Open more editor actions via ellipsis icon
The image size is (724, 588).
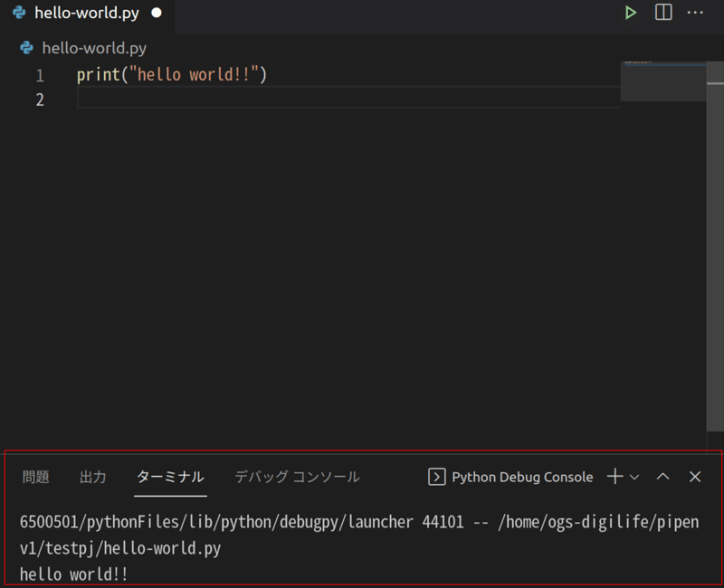tap(694, 13)
